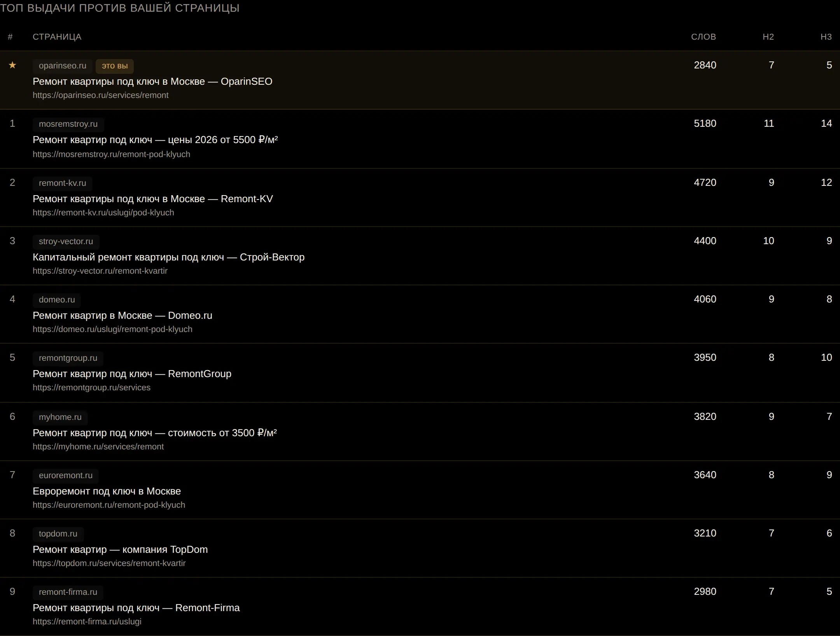
Task: Open https://remont-kv.ru/uslugi/pod-klyuch URL
Action: point(103,213)
